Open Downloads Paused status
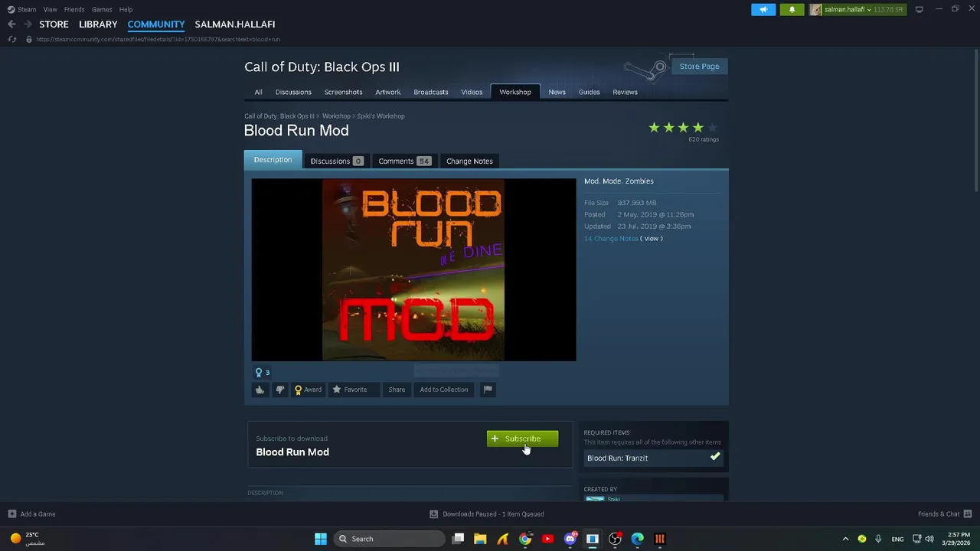 click(486, 514)
